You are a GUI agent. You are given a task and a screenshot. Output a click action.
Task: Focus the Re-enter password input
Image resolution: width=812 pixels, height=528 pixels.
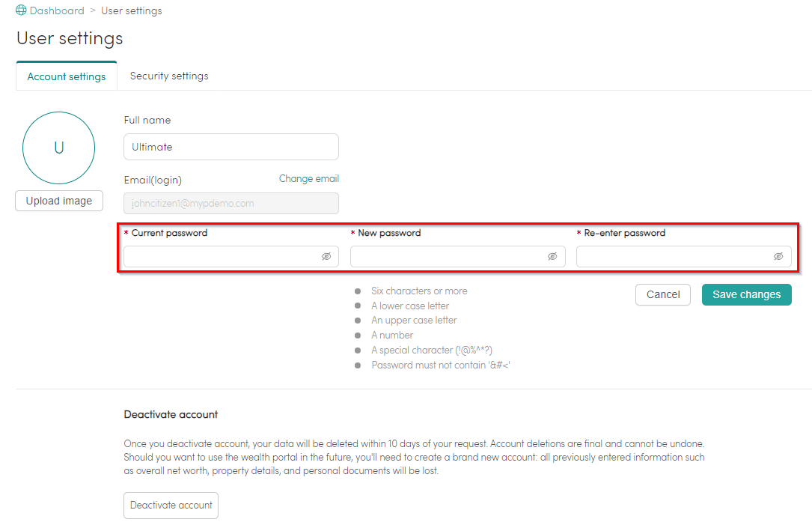point(683,256)
